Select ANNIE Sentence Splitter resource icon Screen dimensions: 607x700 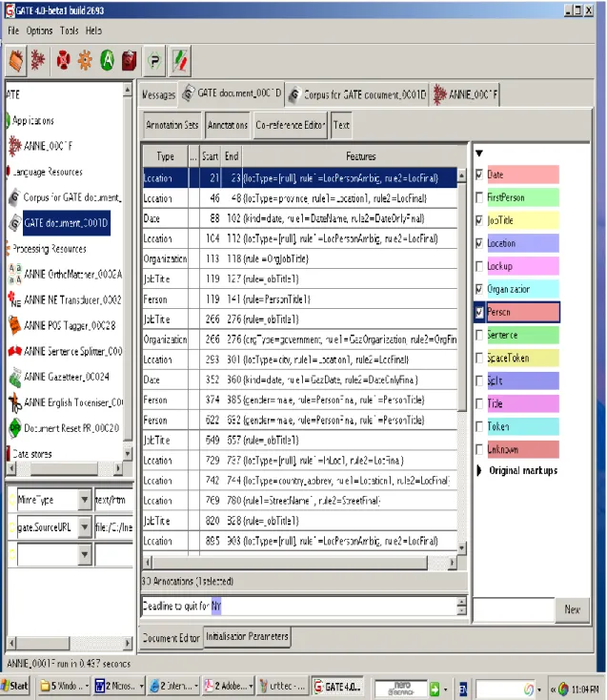pyautogui.click(x=14, y=351)
